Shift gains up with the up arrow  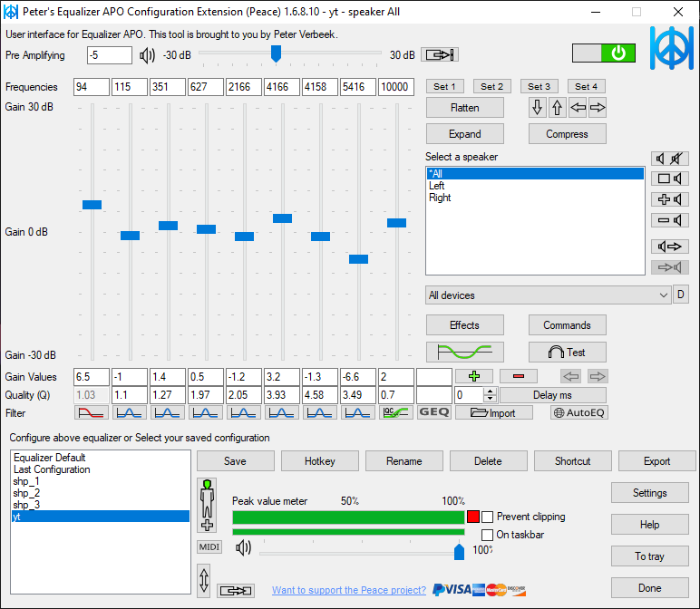557,108
